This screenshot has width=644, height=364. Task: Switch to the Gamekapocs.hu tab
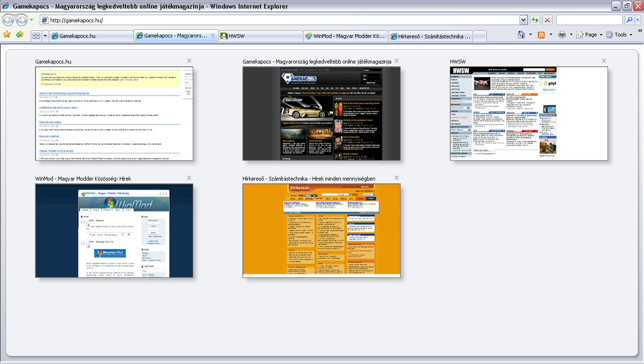pos(91,36)
